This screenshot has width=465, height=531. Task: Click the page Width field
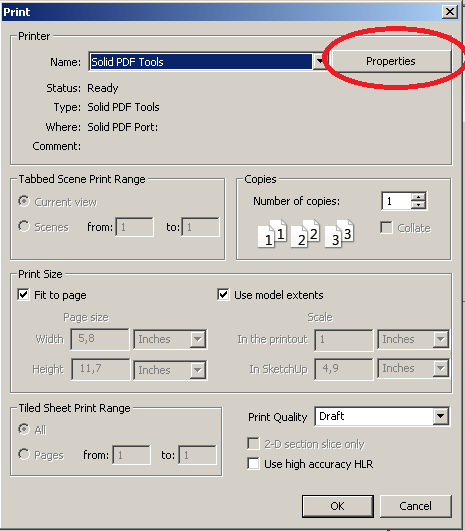point(100,339)
